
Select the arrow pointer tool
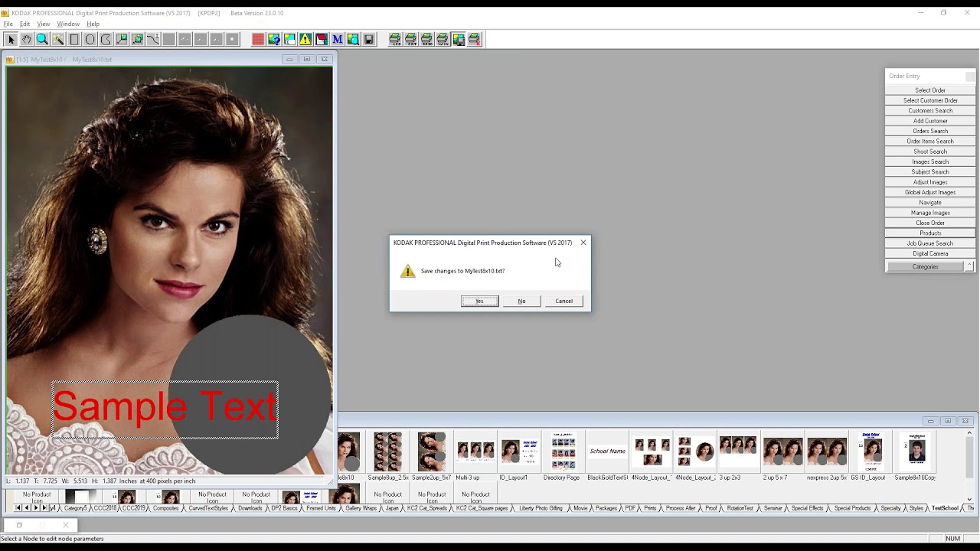11,39
